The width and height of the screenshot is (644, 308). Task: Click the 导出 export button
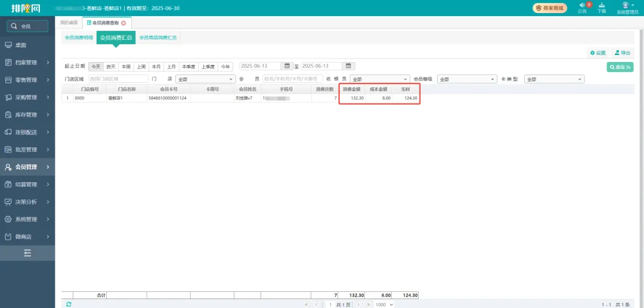pos(623,53)
